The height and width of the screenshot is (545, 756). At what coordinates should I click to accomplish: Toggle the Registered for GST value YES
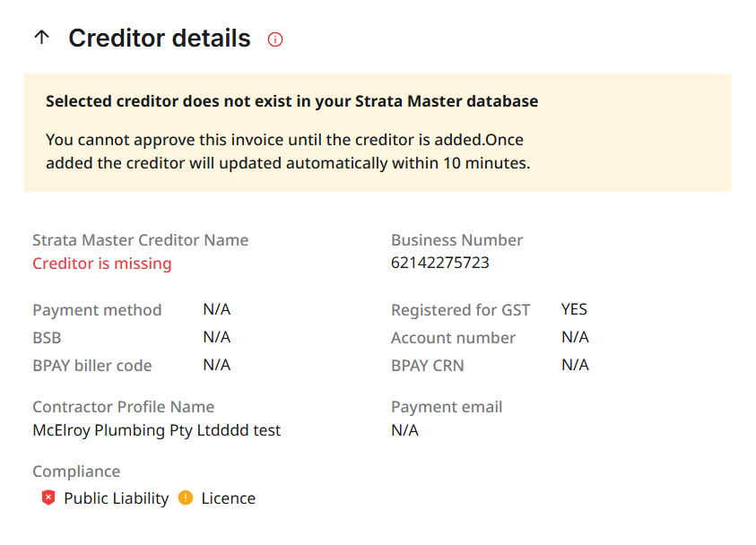coord(573,309)
